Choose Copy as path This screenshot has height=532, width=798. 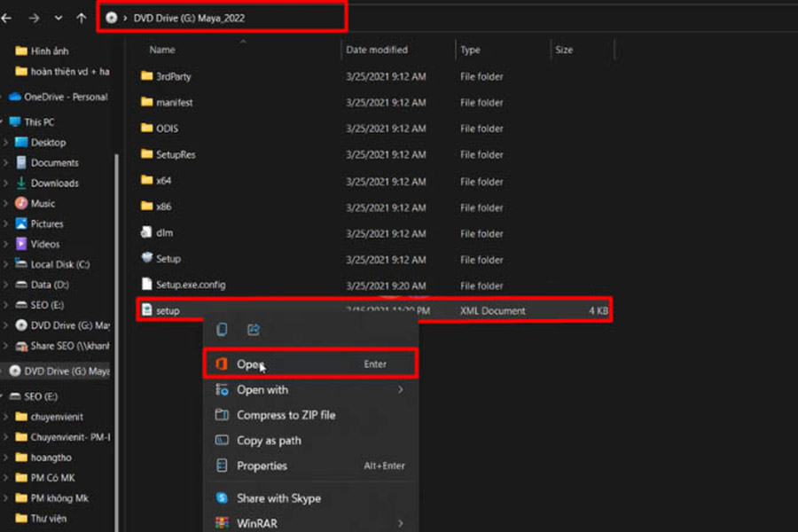click(x=311, y=441)
